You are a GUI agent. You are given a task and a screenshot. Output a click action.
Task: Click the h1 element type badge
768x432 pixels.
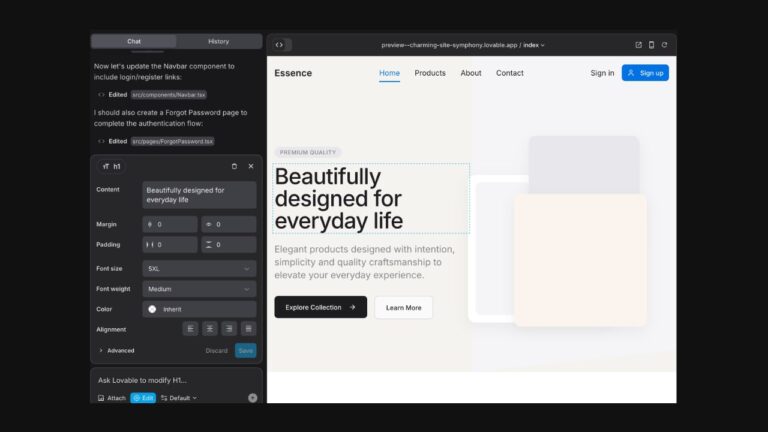pos(112,167)
